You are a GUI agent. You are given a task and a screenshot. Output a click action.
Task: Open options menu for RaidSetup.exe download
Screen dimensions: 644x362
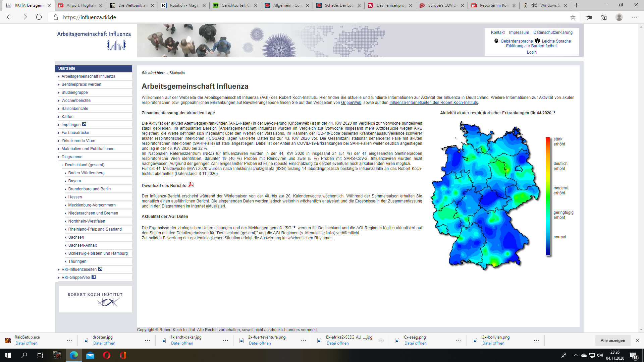click(x=70, y=340)
